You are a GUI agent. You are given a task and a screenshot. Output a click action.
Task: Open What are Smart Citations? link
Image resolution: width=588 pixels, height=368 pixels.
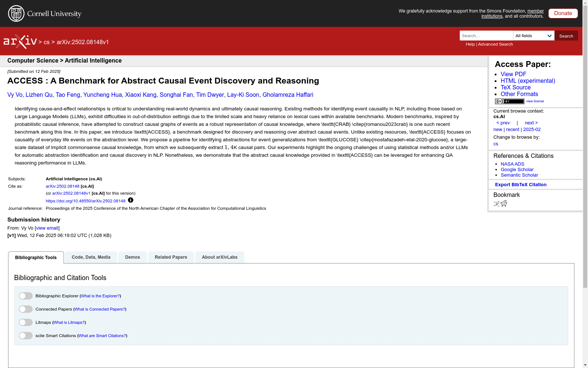(x=103, y=336)
